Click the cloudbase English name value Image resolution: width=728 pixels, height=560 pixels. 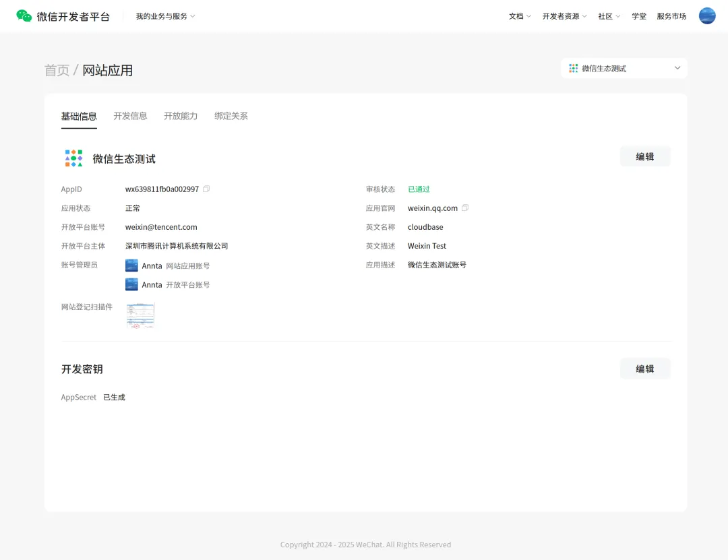[425, 226]
